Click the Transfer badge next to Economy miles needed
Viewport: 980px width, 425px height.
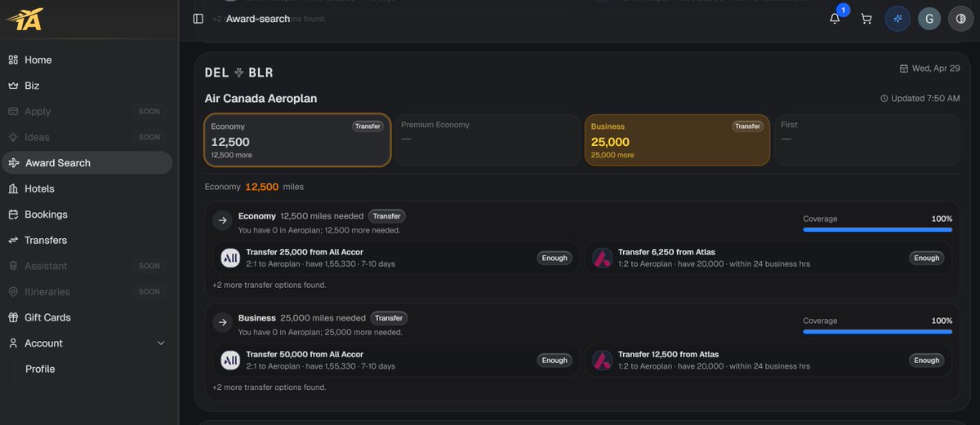(x=387, y=216)
